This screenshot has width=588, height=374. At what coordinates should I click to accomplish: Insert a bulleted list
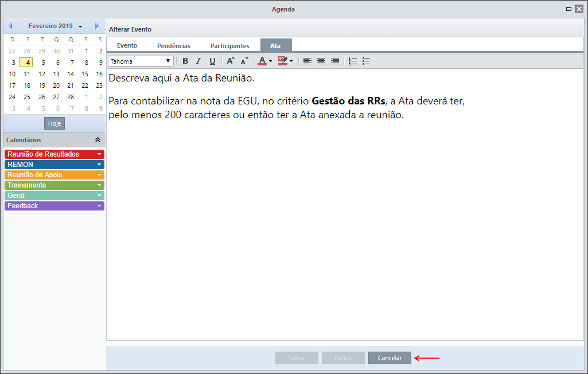[x=367, y=61]
